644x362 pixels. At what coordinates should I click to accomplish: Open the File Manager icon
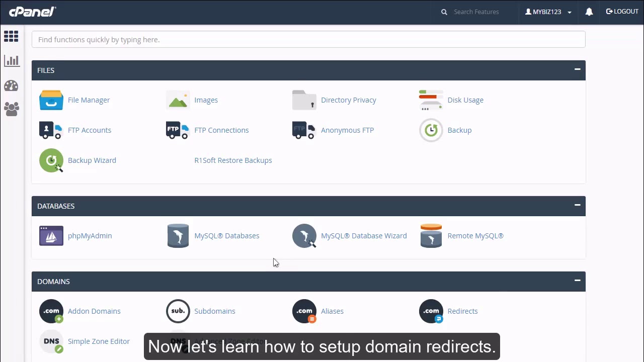51,100
